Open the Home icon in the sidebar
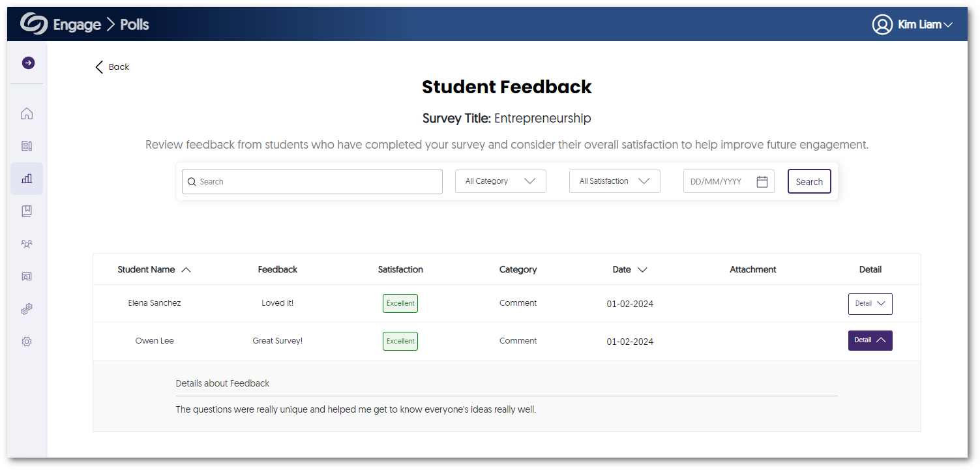This screenshot has width=980, height=470. [x=27, y=113]
